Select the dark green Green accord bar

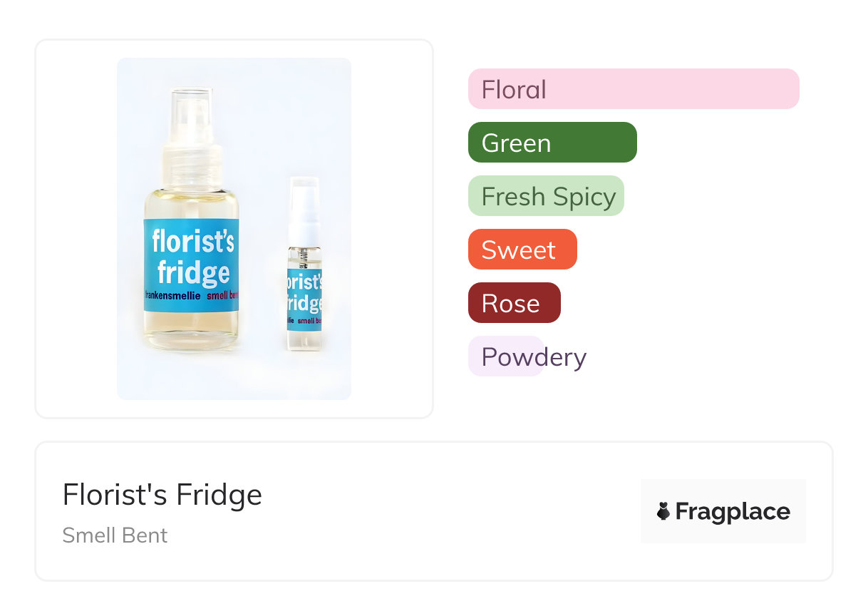tap(552, 143)
